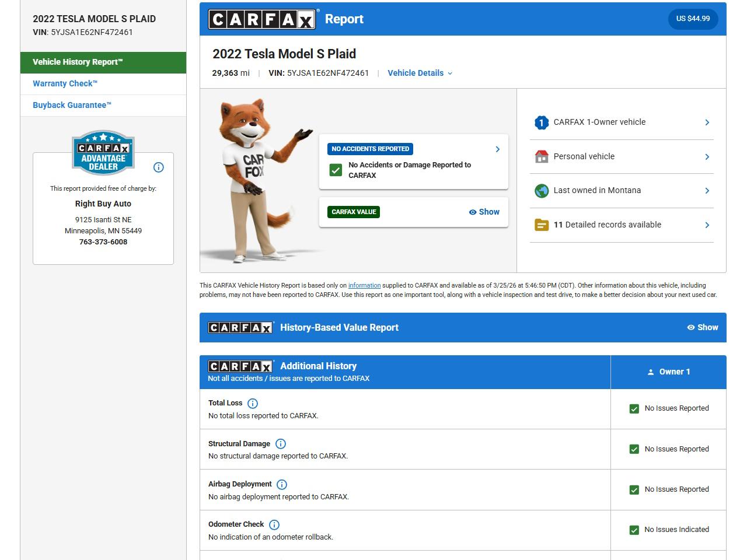Click the Owner 1 column header

[x=668, y=372]
